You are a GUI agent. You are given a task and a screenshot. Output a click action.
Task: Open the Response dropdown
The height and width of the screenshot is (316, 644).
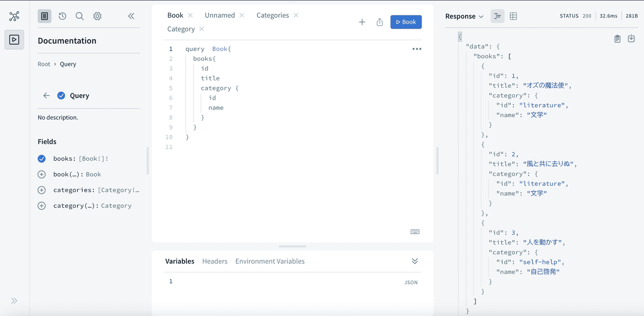point(464,16)
